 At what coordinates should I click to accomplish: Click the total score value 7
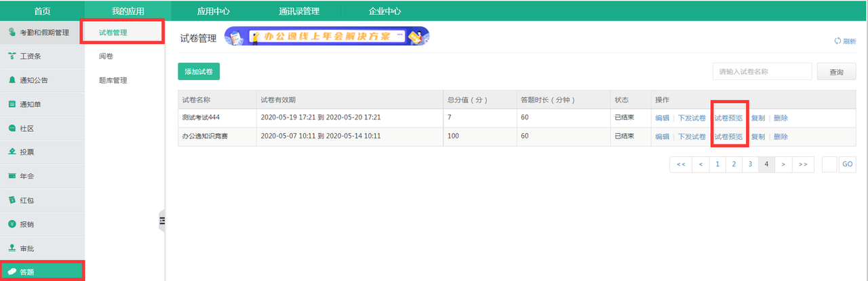click(x=448, y=118)
